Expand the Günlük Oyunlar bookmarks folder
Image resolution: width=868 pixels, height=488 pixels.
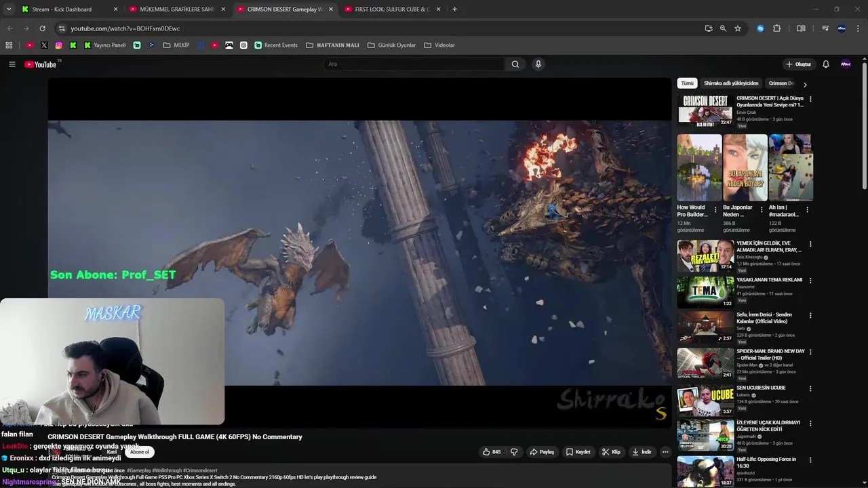click(391, 45)
